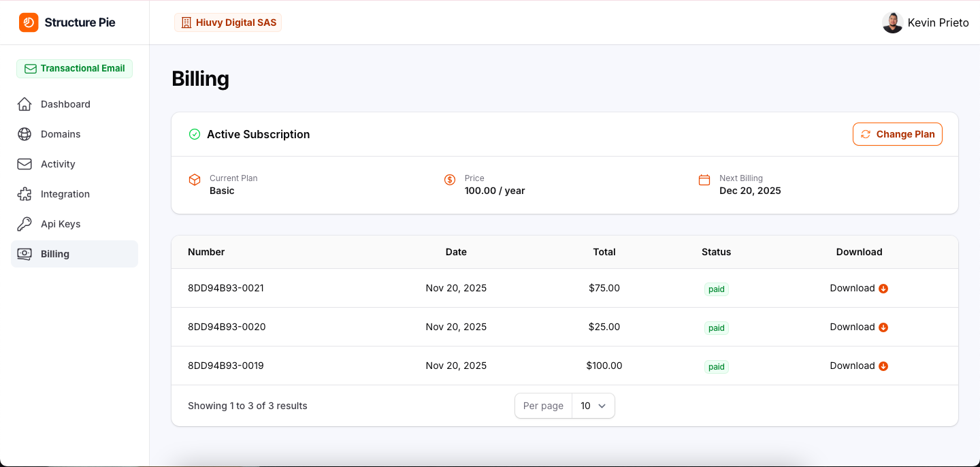Open the Dashboard menu item
The width and height of the screenshot is (980, 467).
point(74,104)
